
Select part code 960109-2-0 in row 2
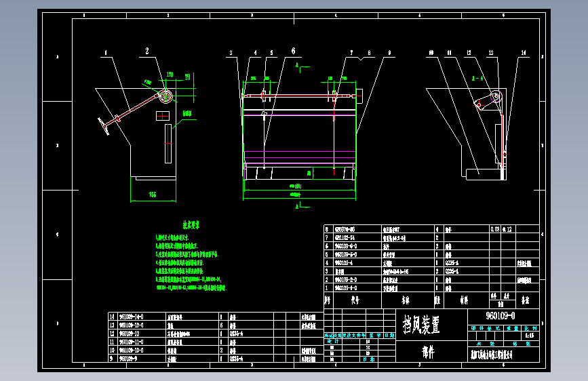[346, 280]
